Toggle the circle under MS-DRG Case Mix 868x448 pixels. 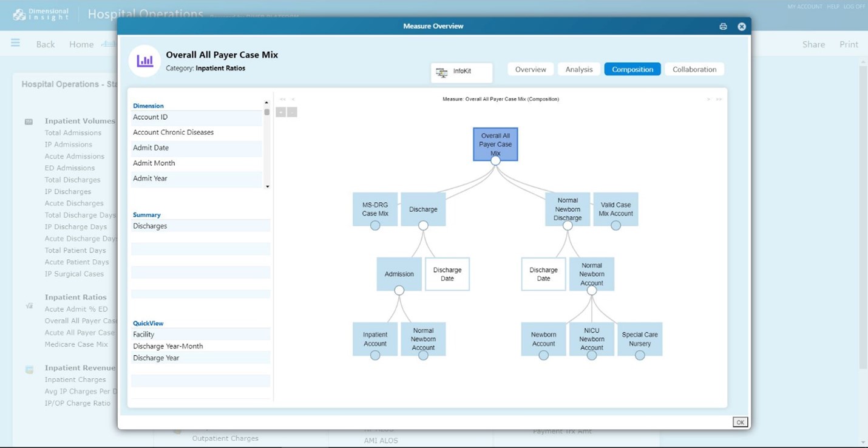click(x=375, y=226)
